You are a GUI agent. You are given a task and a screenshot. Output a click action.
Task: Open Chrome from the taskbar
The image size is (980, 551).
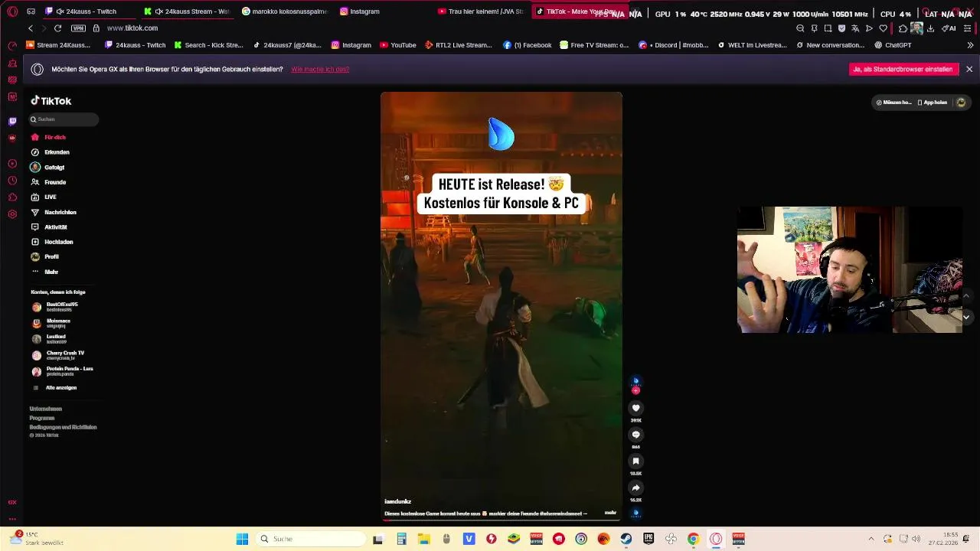693,539
